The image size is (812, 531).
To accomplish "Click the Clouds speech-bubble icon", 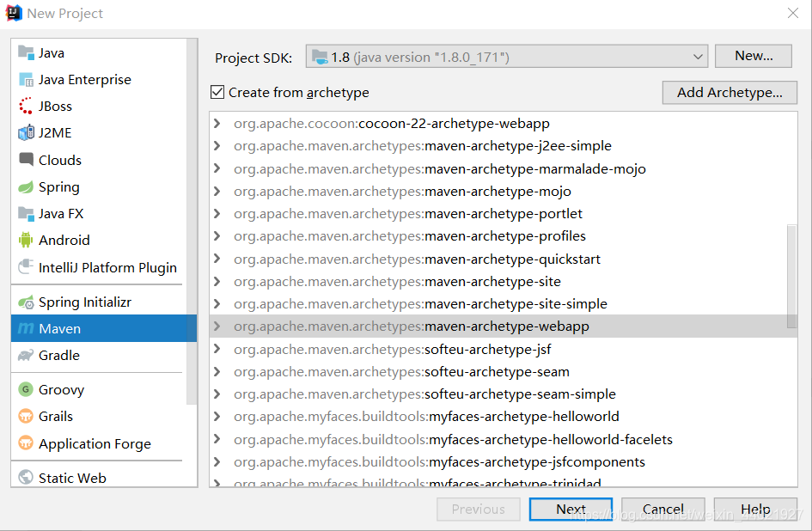I will 26,160.
